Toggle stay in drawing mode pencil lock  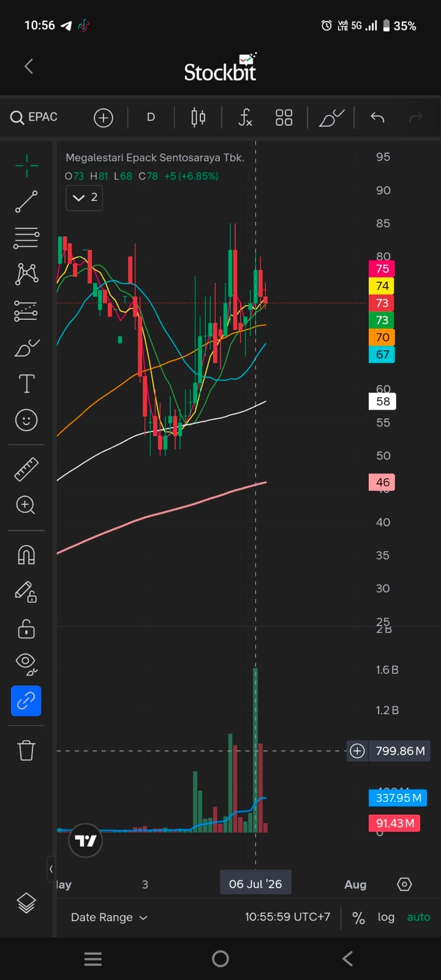(x=26, y=592)
